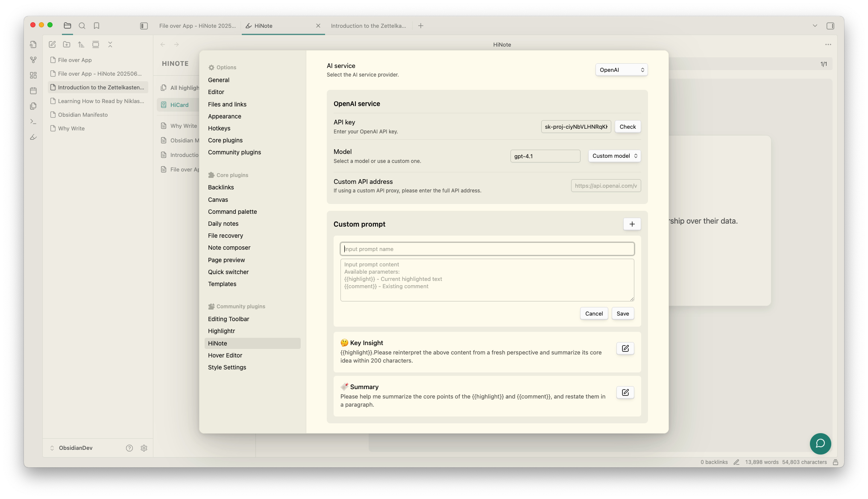
Task: Toggle the right sidebar
Action: [830, 26]
